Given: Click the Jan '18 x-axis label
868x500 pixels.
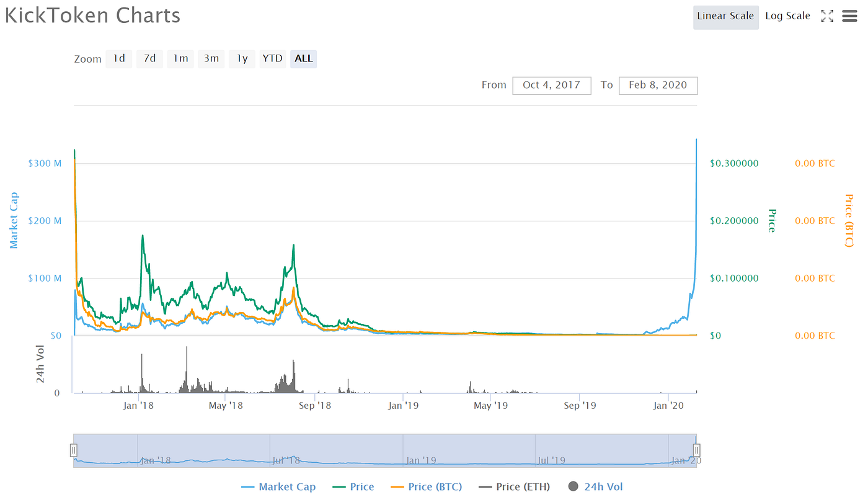Looking at the screenshot, I should click(138, 406).
